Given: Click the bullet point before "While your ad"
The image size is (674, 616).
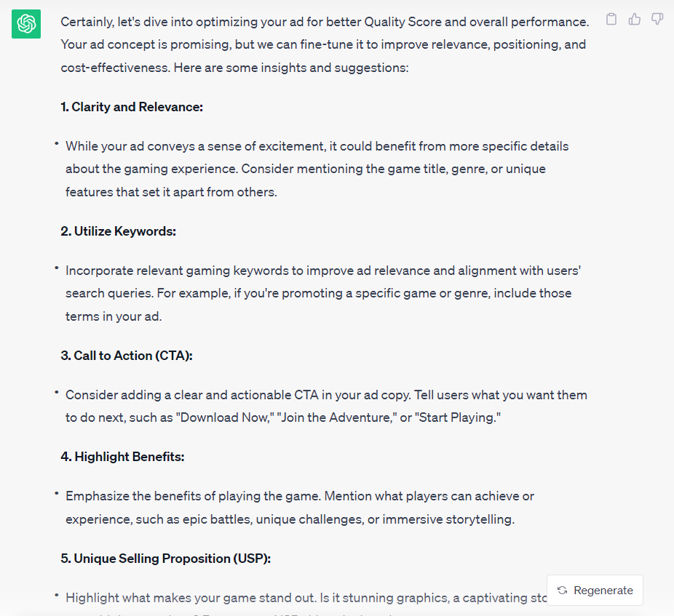Looking at the screenshot, I should [x=56, y=144].
